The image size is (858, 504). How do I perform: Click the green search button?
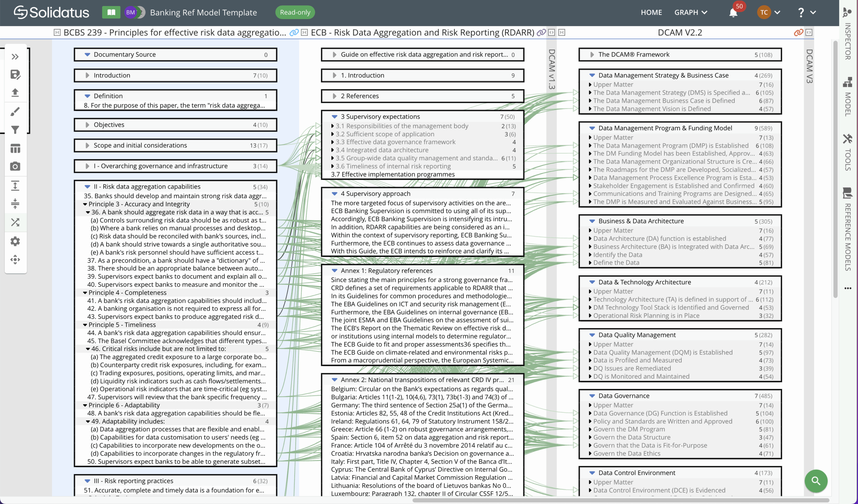816,481
